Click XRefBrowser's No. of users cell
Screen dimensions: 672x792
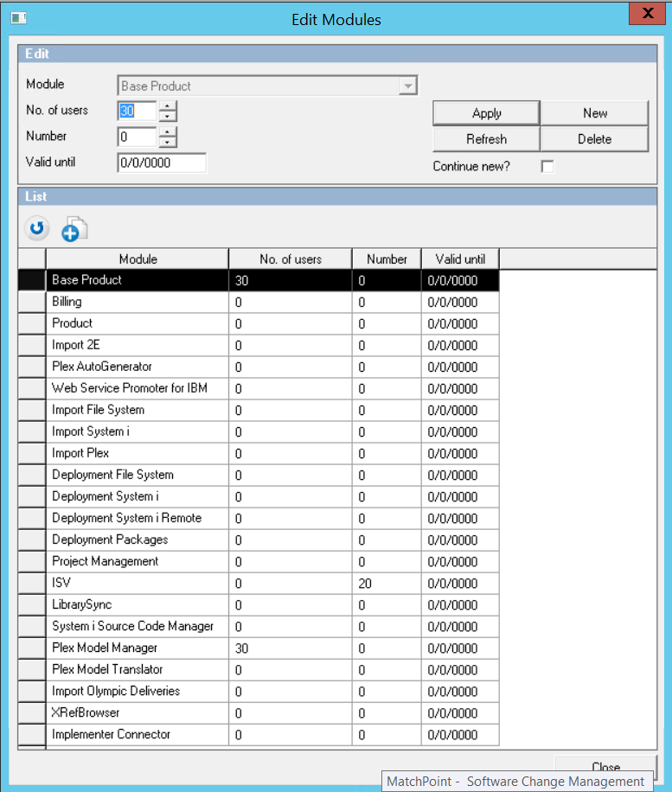[x=291, y=713]
